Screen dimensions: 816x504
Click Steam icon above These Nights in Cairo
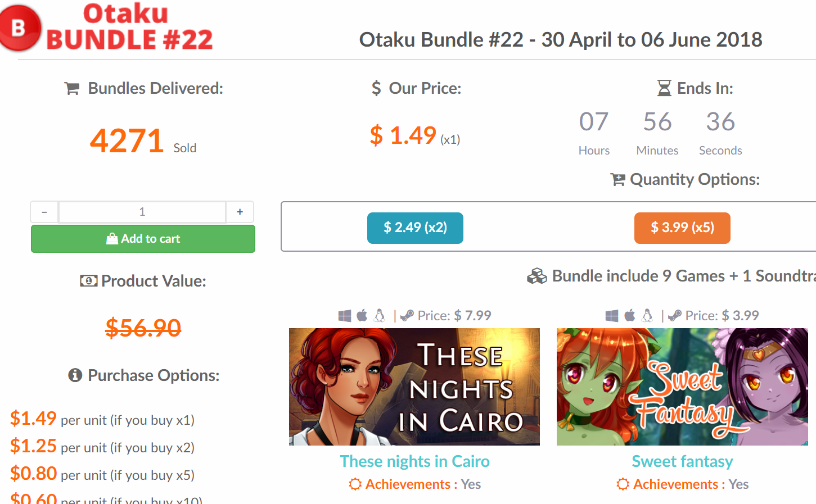point(407,316)
